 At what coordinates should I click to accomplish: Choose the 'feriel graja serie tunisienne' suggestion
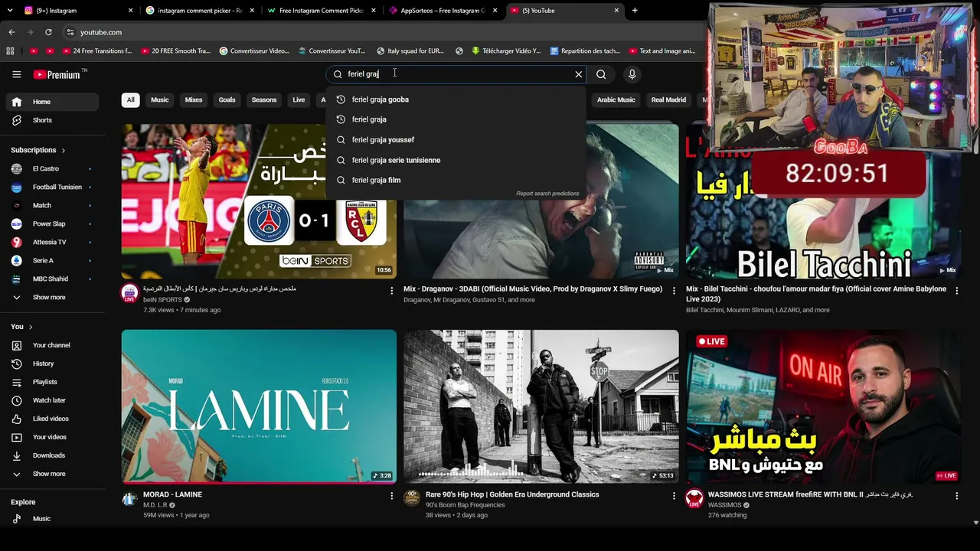click(x=456, y=160)
